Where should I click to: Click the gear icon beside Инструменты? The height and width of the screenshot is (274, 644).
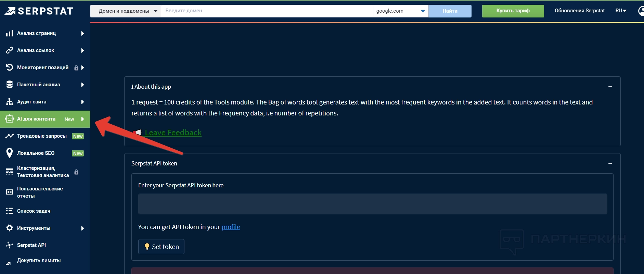(x=10, y=228)
